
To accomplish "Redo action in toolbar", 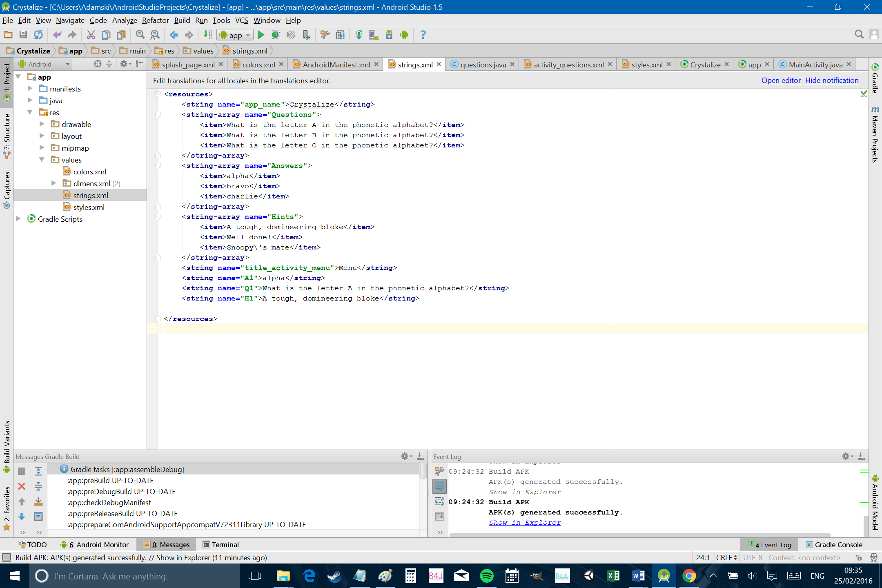I will [x=72, y=35].
